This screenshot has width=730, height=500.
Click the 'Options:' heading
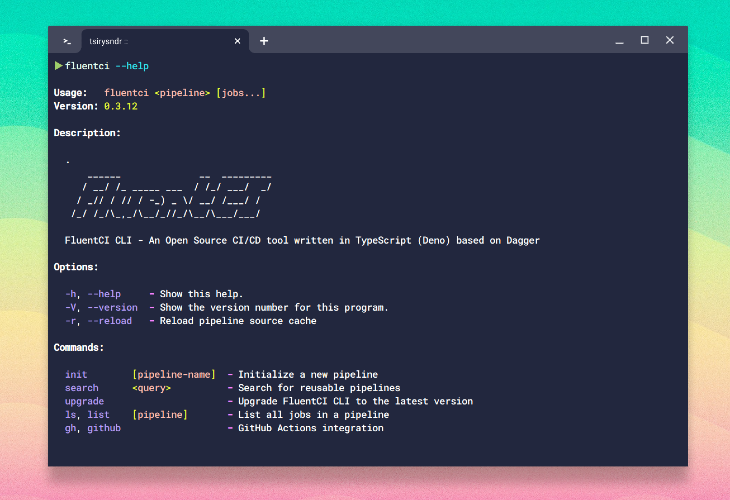76,267
